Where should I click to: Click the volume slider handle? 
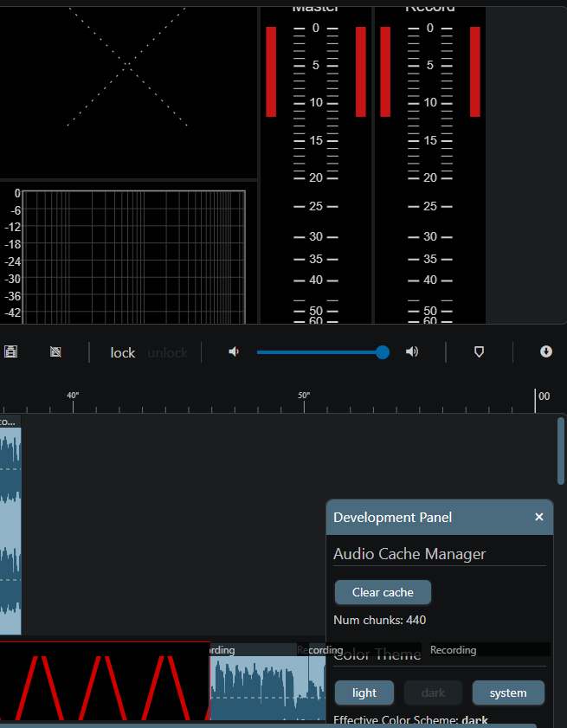tap(382, 352)
